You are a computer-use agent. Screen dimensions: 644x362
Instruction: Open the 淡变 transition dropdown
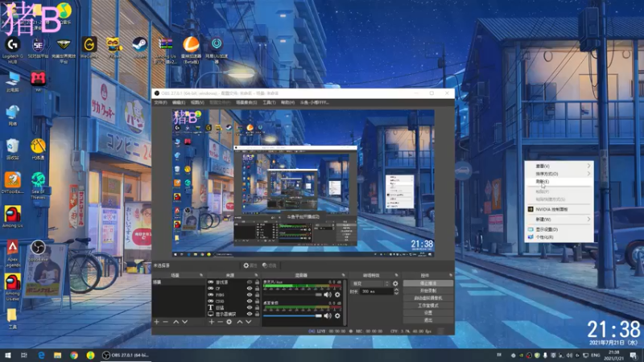coord(370,284)
